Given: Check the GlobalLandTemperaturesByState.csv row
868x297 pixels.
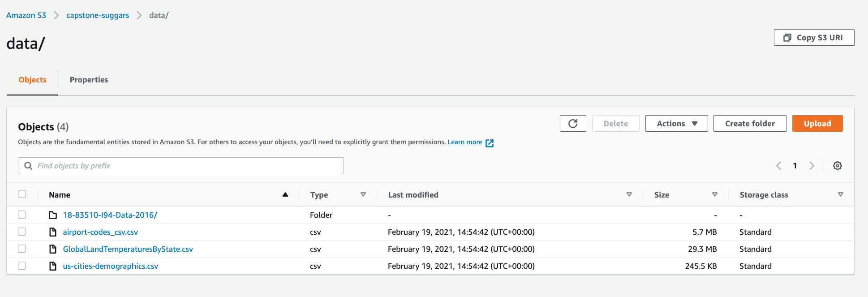Looking at the screenshot, I should coord(22,249).
